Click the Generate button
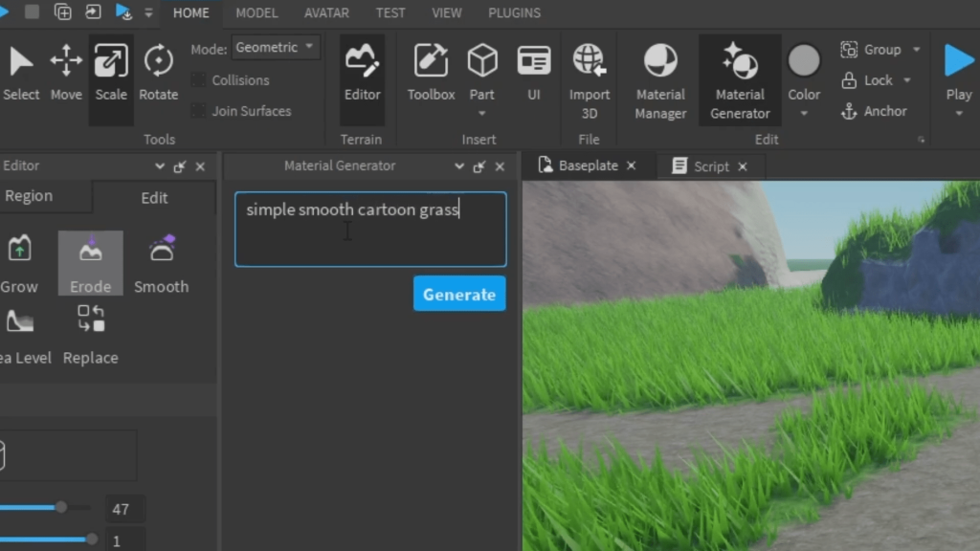The height and width of the screenshot is (551, 980). (459, 294)
